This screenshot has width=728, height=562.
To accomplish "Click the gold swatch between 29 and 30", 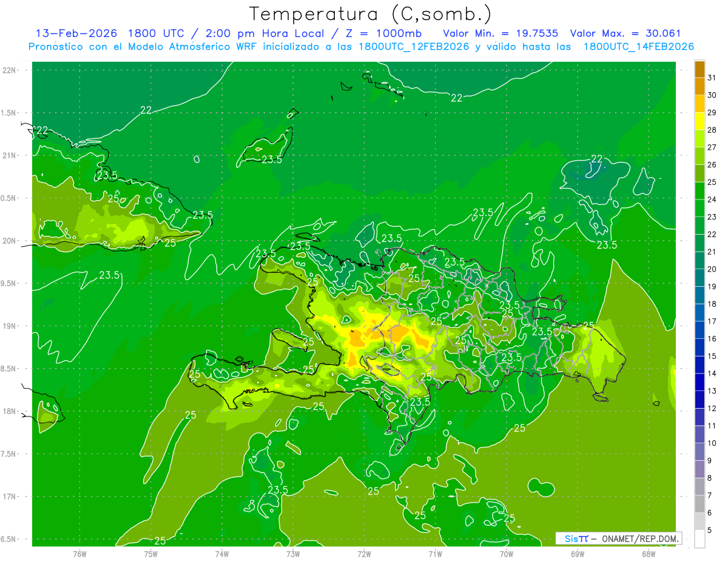I will tap(699, 104).
